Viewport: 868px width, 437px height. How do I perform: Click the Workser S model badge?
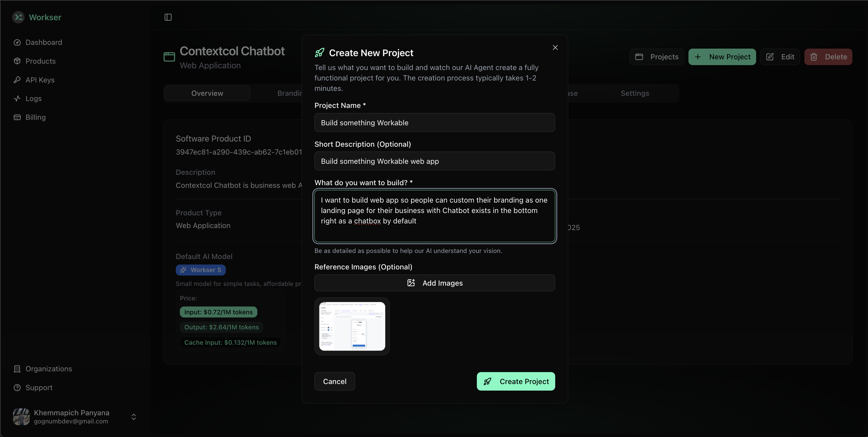click(200, 270)
